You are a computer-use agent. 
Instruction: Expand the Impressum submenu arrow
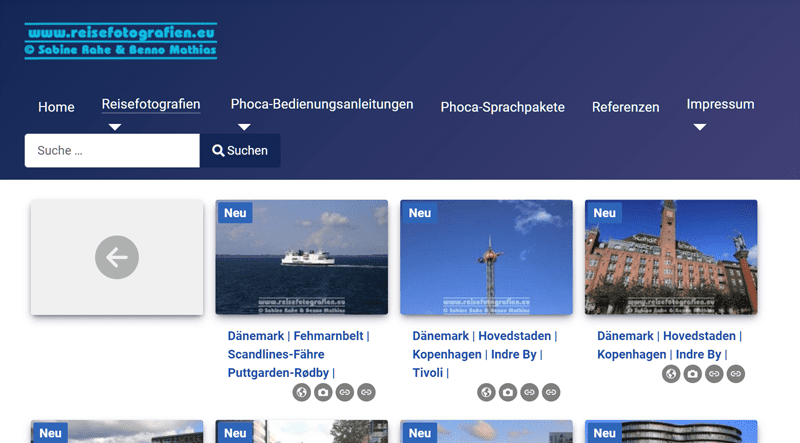coord(700,127)
